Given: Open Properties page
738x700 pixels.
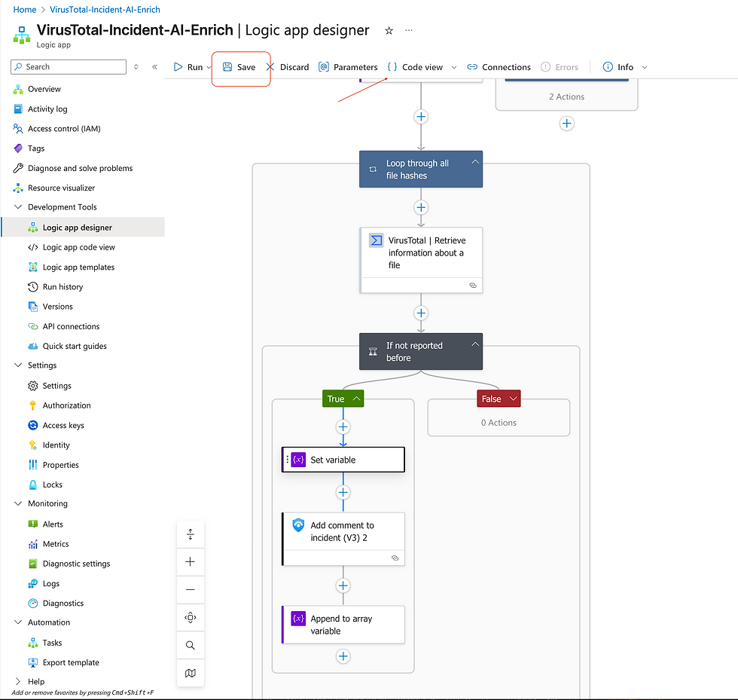Looking at the screenshot, I should 61,465.
